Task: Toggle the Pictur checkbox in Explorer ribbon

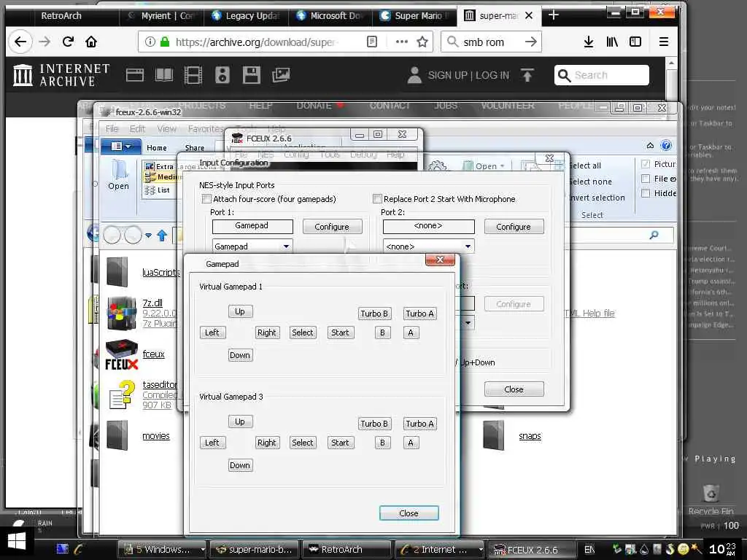Action: (646, 164)
